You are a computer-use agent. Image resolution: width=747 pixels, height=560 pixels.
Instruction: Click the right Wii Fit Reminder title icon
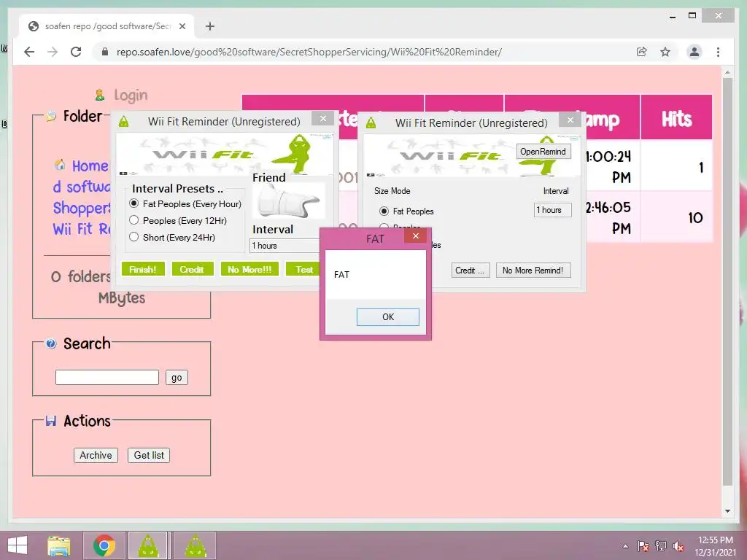tap(371, 122)
